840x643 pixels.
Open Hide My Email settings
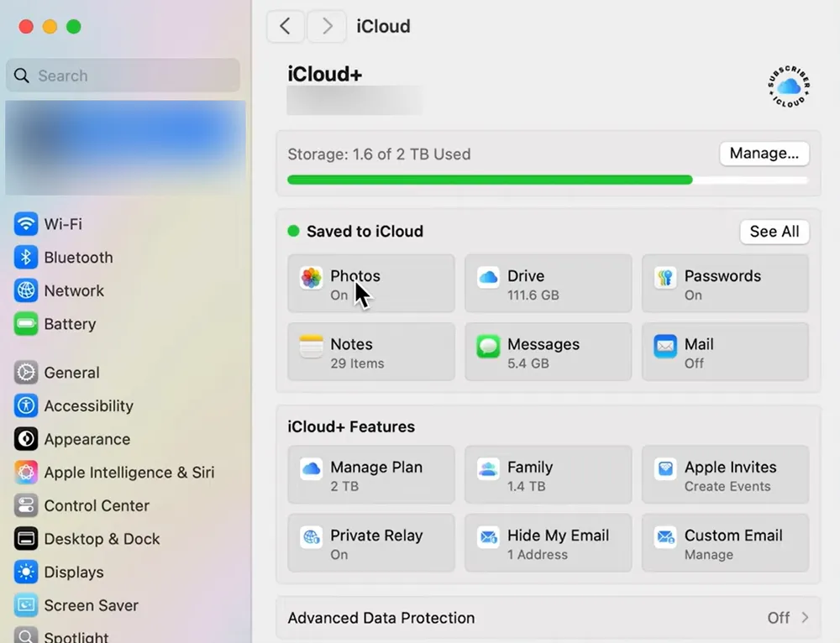[x=548, y=543]
